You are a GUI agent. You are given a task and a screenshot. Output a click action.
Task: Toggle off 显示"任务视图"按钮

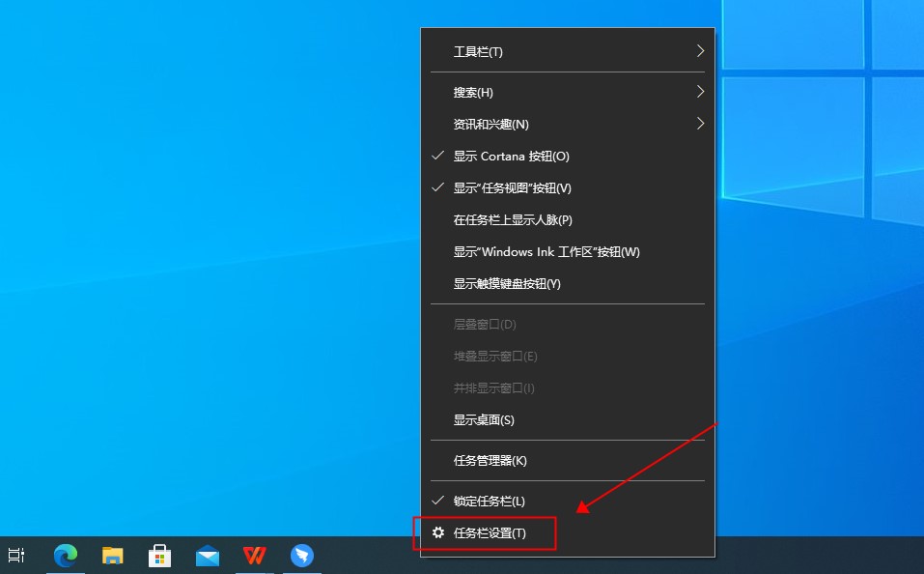click(513, 188)
